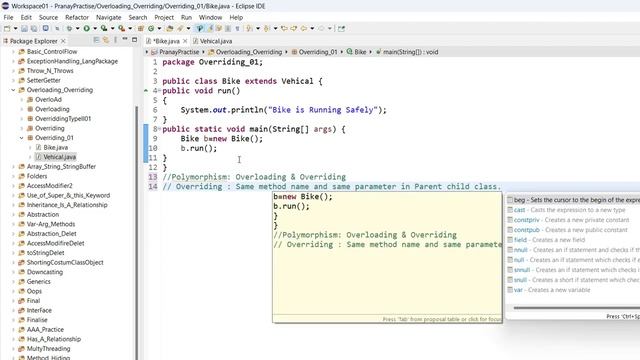The width and height of the screenshot is (640, 360).
Task: Open the New dropdown arrow
Action: pos(15,29)
